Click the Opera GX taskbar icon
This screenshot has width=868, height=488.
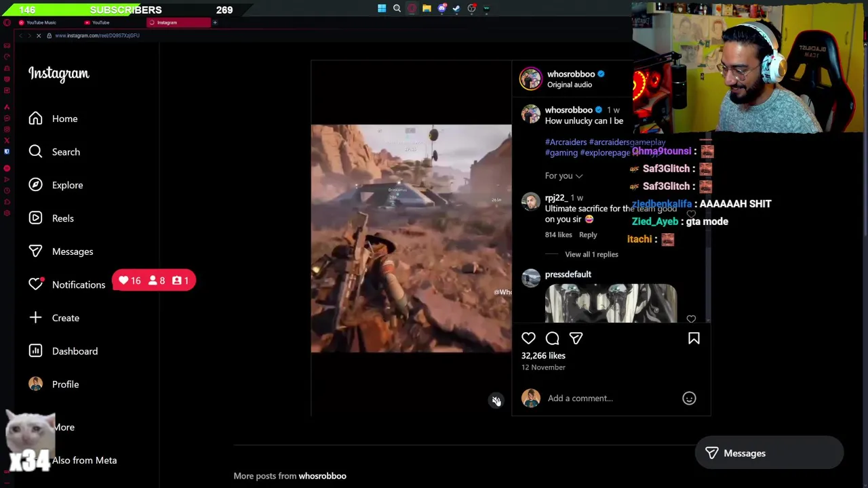(x=412, y=9)
